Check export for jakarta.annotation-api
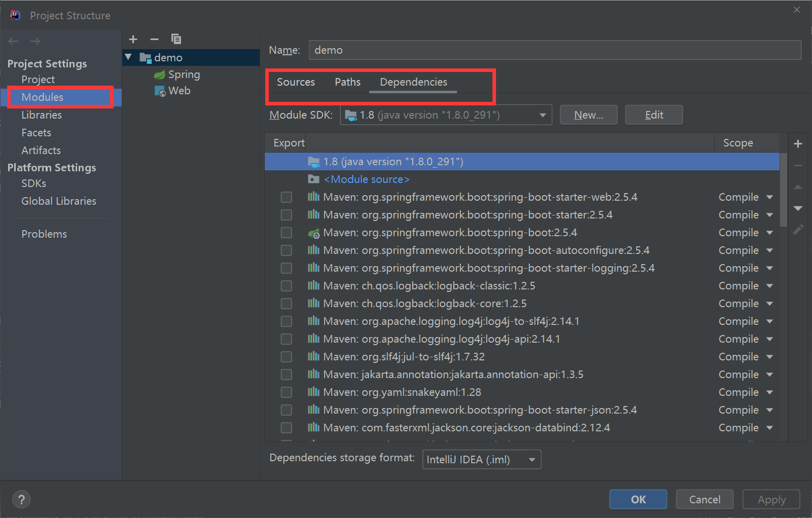The height and width of the screenshot is (518, 812). pos(287,375)
